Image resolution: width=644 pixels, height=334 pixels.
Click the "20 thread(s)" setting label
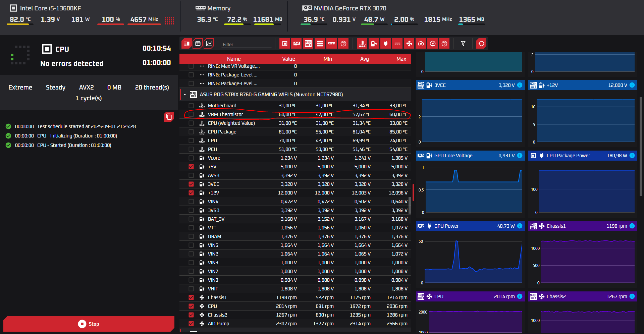(x=152, y=88)
